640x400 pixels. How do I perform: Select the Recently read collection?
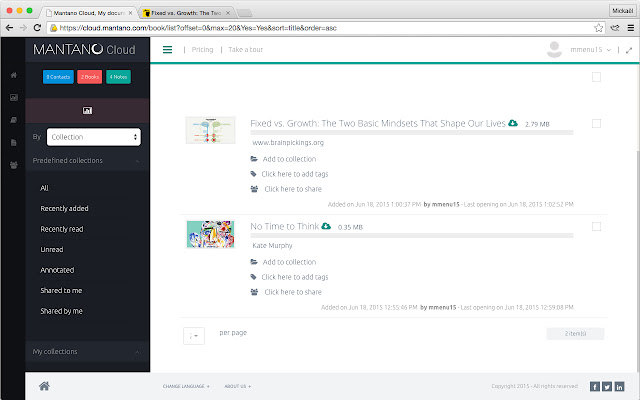click(x=62, y=229)
